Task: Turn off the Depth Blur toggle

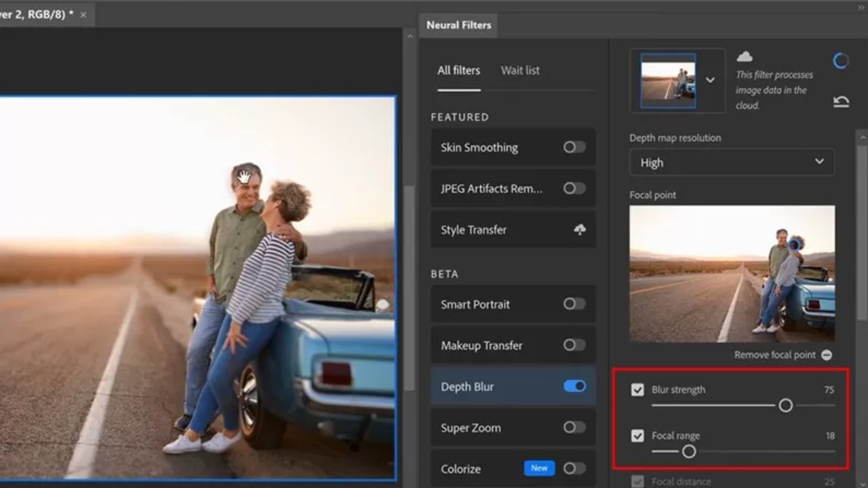Action: pos(574,386)
